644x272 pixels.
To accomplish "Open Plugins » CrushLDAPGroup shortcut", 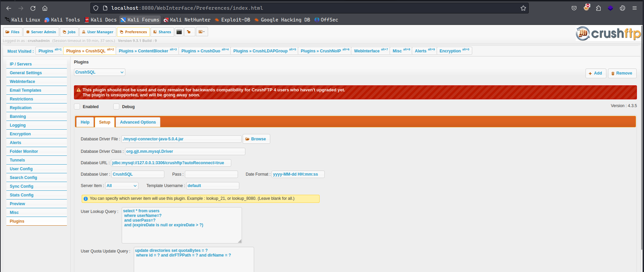I will click(x=264, y=51).
